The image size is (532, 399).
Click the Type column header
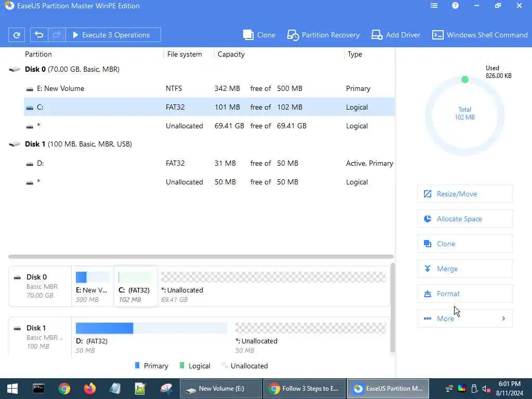pos(354,54)
